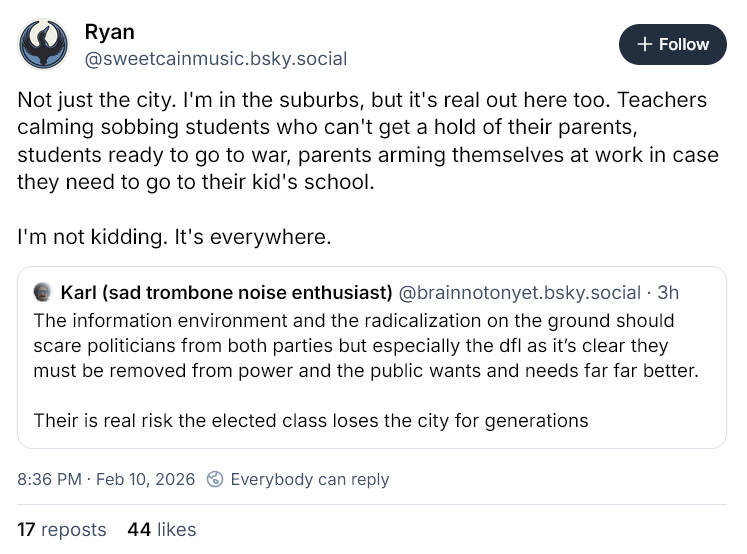Click the "3h" timestamp on the quoted post
This screenshot has width=747, height=554.
pyautogui.click(x=668, y=293)
